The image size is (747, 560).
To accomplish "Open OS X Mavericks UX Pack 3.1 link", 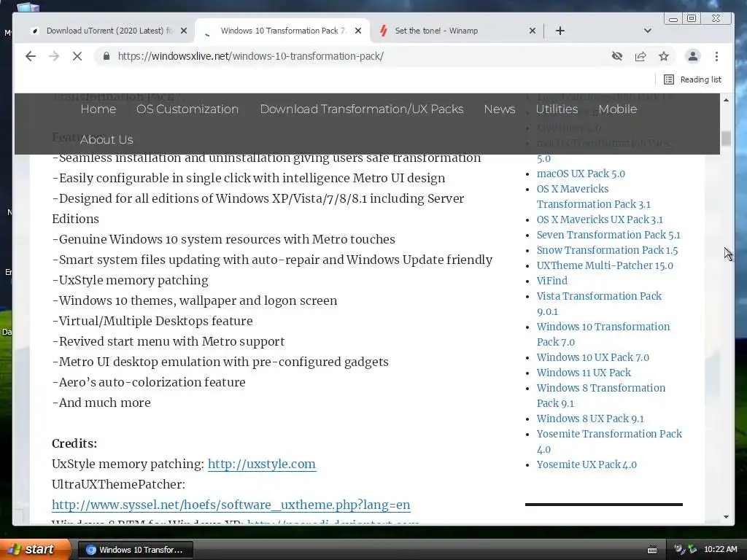I will [x=600, y=219].
